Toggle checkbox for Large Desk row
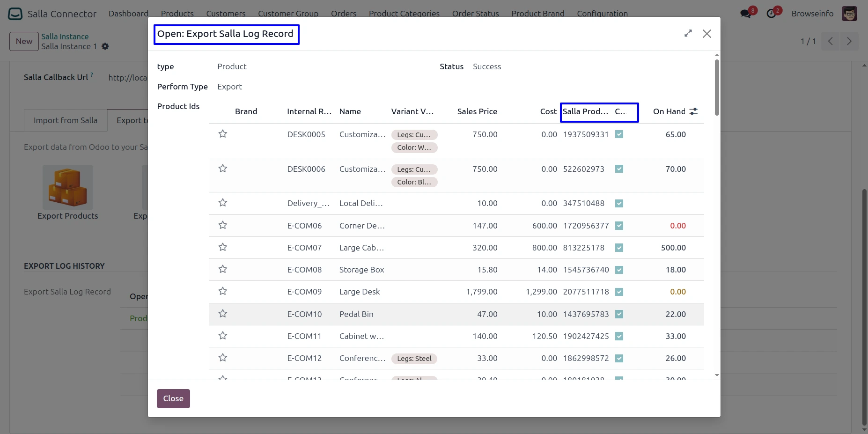This screenshot has width=868, height=434. 619,292
